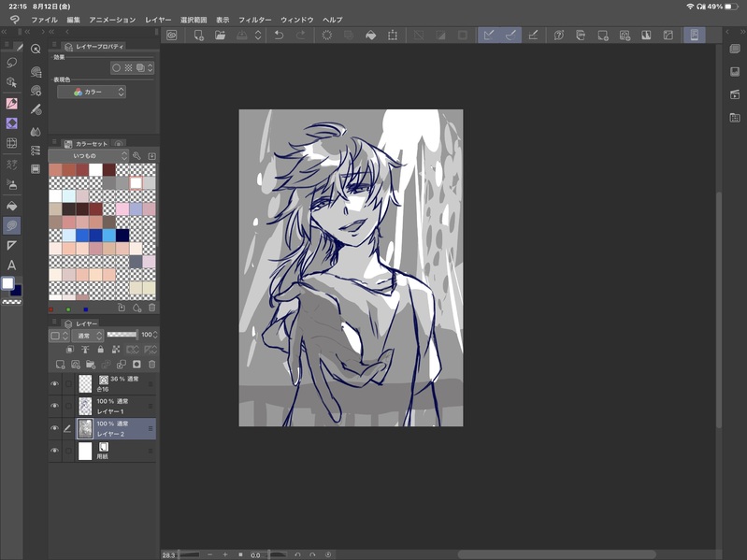Image resolution: width=747 pixels, height=560 pixels.
Task: Open the ウィンドウ menu
Action: coord(296,20)
